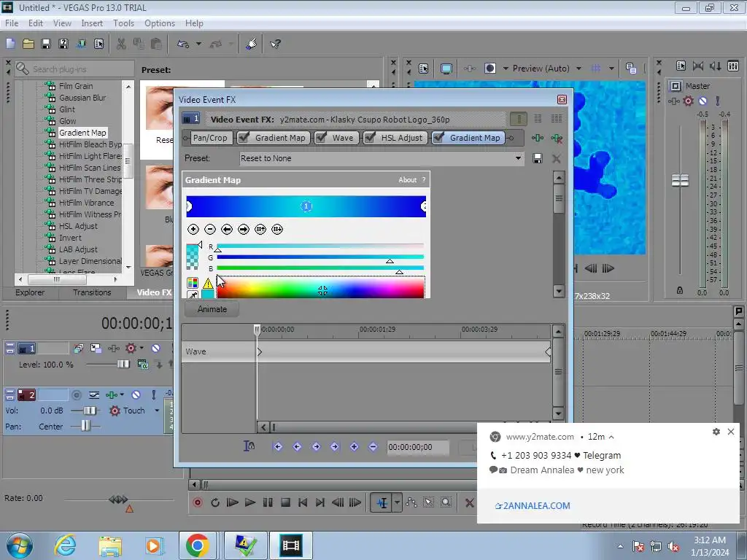Stop playback in the transport bar

click(285, 502)
